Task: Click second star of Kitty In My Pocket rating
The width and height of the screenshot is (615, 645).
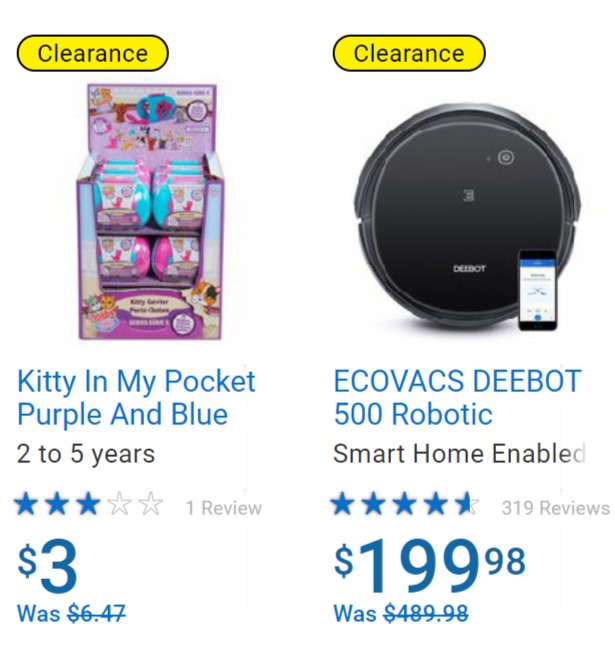Action: pyautogui.click(x=58, y=505)
